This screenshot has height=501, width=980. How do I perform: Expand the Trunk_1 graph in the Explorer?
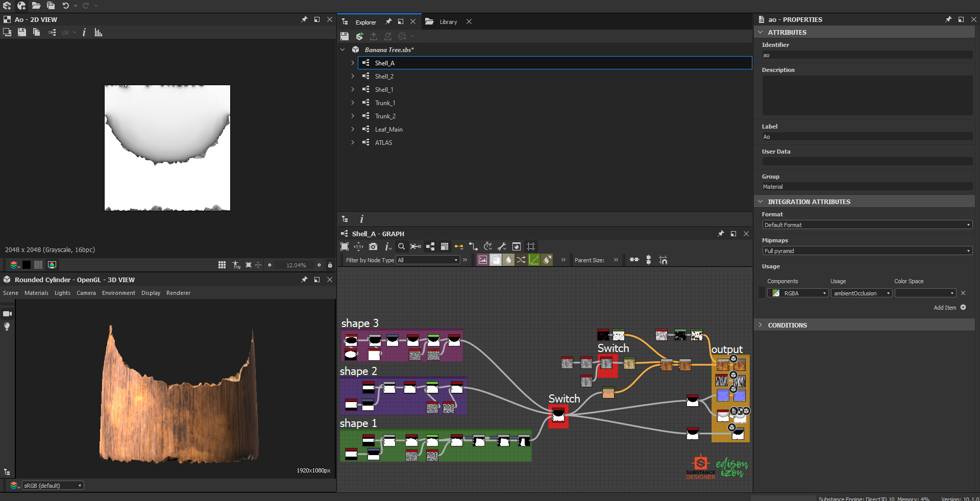tap(353, 103)
